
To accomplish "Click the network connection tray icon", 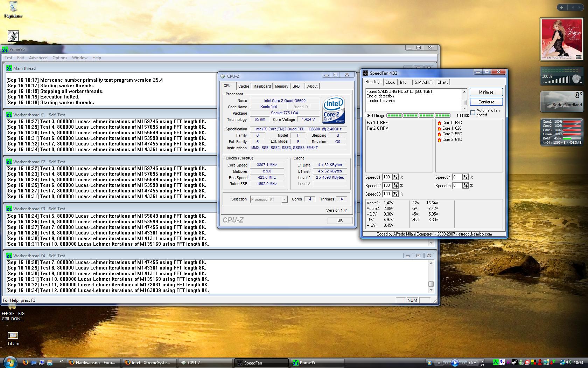I will 562,362.
